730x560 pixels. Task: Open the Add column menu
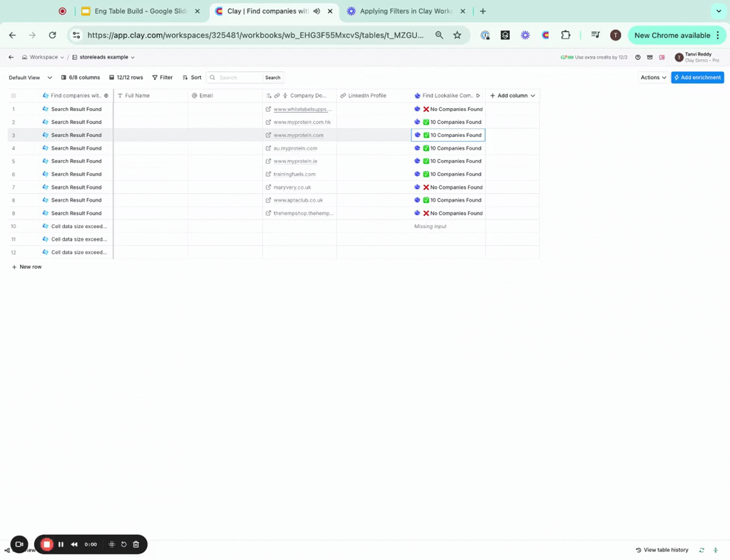513,95
